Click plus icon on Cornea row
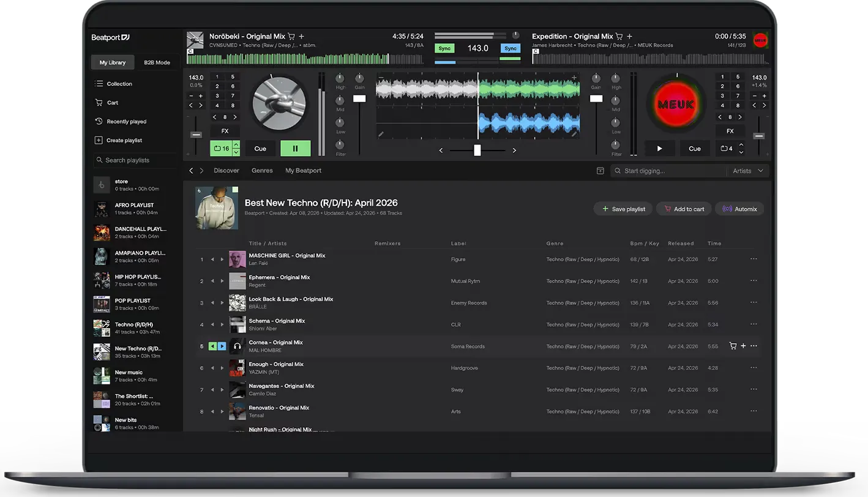The width and height of the screenshot is (868, 497). pos(743,346)
